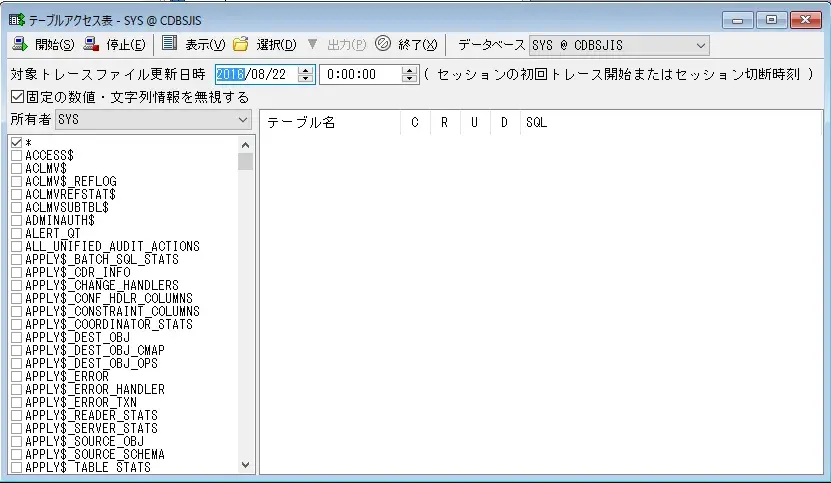Screen dimensions: 831x483
Task: Click the application icon in title bar
Action: (x=16, y=19)
